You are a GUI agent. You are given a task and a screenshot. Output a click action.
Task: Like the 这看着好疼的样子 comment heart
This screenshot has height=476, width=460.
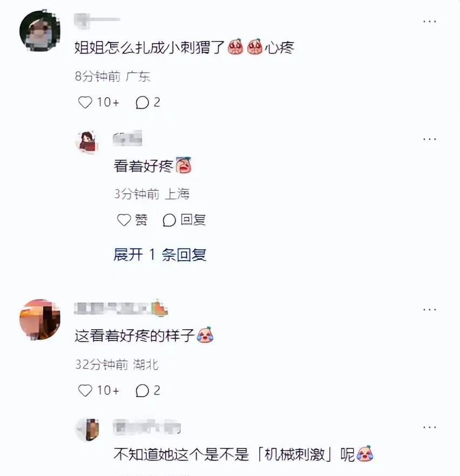[85, 390]
